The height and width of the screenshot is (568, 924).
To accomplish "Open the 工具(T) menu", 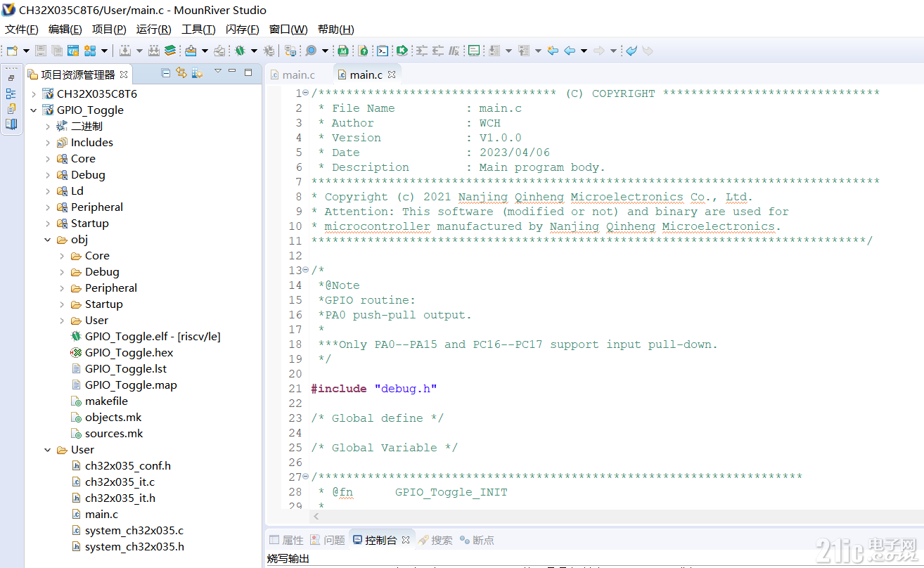I will [x=198, y=30].
